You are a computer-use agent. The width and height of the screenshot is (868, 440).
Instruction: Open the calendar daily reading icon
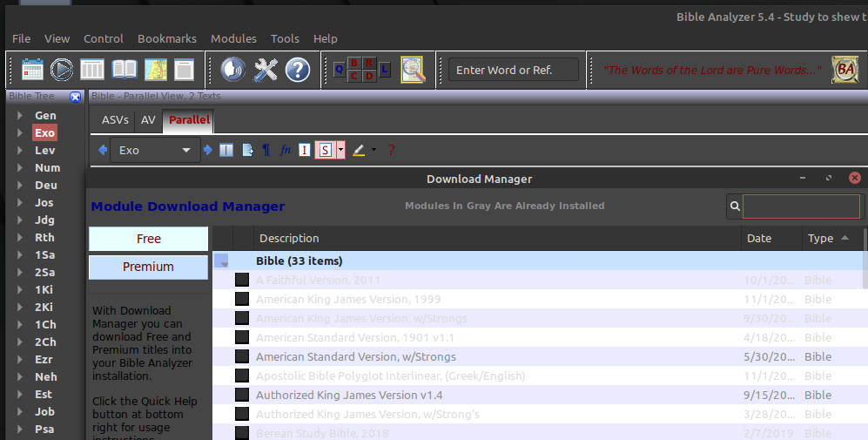32,70
